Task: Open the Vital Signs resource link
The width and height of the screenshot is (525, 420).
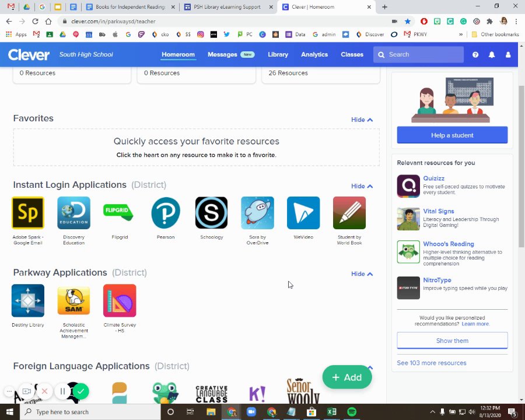Action: coord(438,211)
